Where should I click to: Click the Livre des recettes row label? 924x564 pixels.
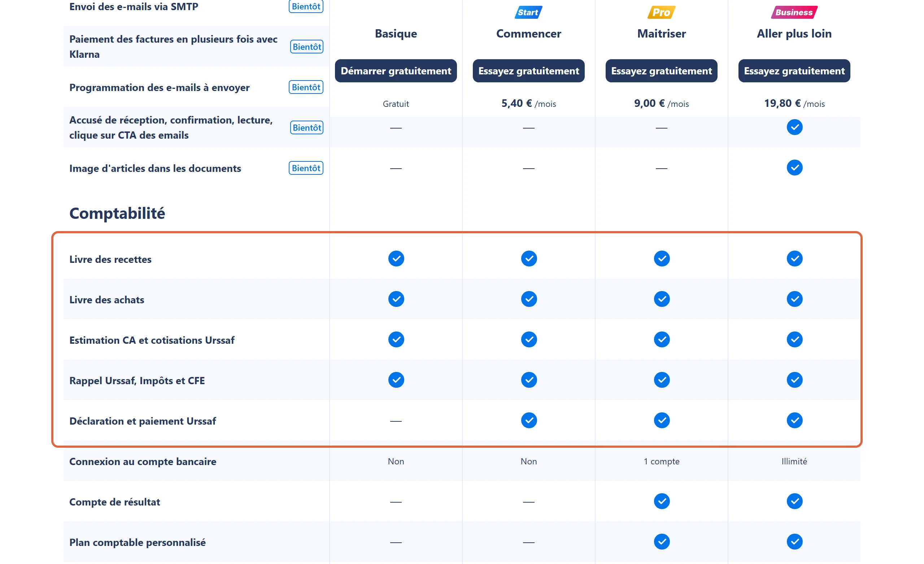pyautogui.click(x=110, y=259)
